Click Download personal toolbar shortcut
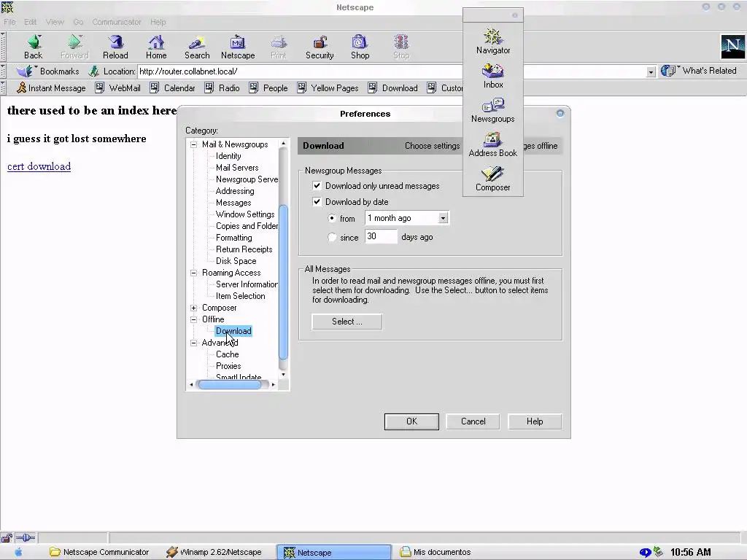Viewport: 747px width, 560px height. [x=393, y=87]
